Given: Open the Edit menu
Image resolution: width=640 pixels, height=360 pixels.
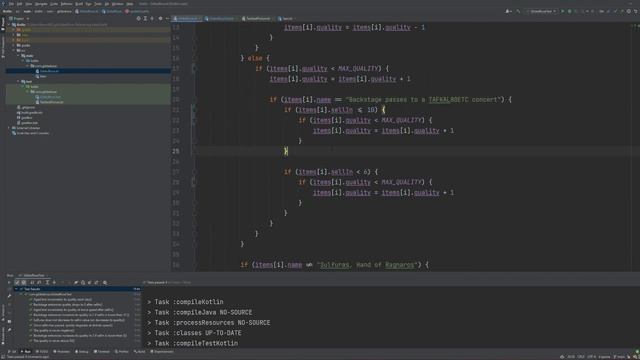Looking at the screenshot, I should pos(19,4).
